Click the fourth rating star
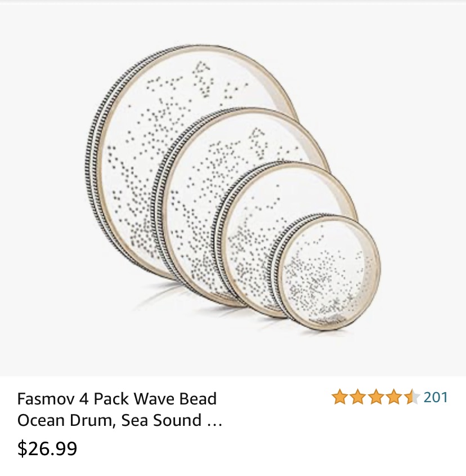This screenshot has width=466, height=476. tap(393, 398)
